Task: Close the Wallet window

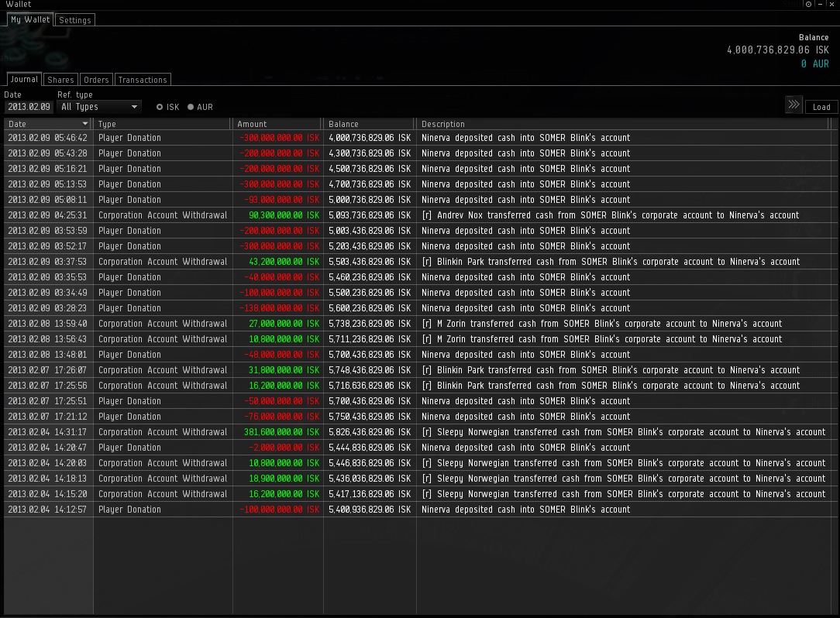Action: [x=832, y=5]
